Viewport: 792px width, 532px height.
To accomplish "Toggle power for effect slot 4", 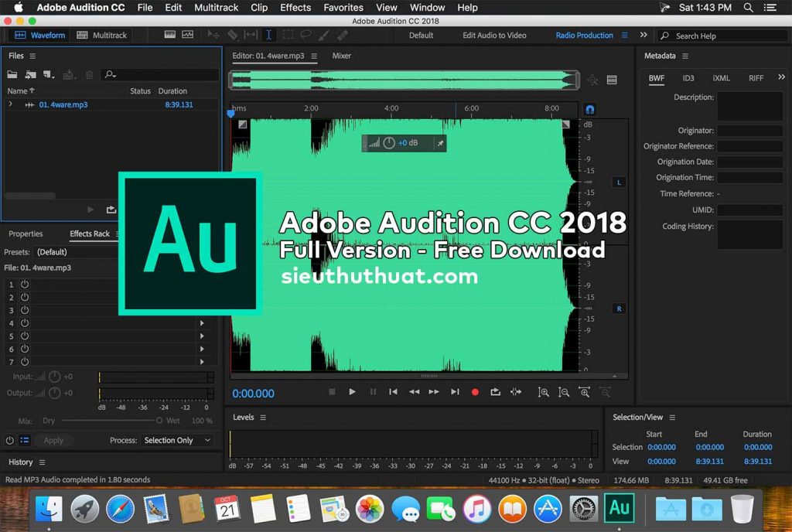I will 24,323.
